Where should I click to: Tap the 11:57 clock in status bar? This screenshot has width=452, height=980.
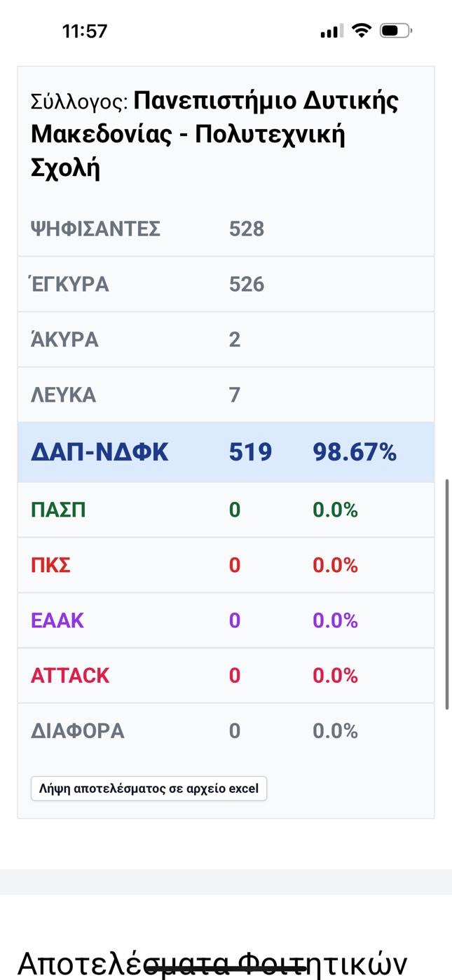coord(85,31)
